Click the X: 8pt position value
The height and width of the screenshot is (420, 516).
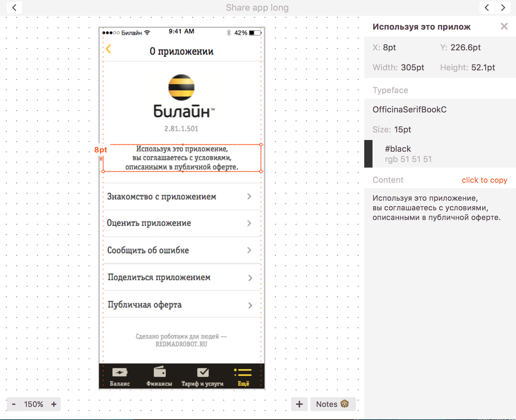[389, 48]
